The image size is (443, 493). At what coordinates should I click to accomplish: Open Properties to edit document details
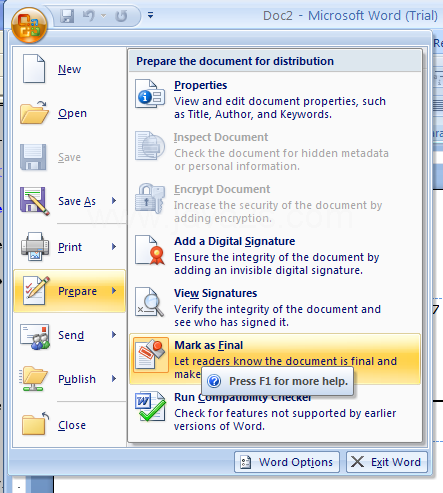point(275,99)
